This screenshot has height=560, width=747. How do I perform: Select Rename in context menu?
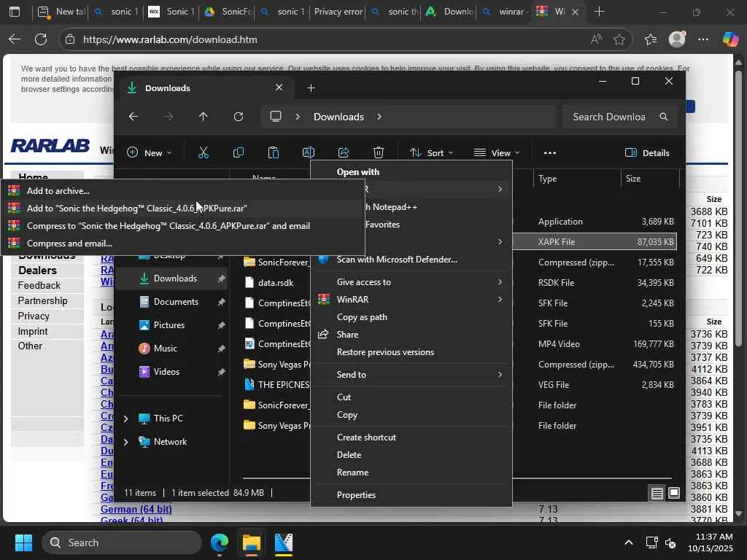(x=352, y=472)
